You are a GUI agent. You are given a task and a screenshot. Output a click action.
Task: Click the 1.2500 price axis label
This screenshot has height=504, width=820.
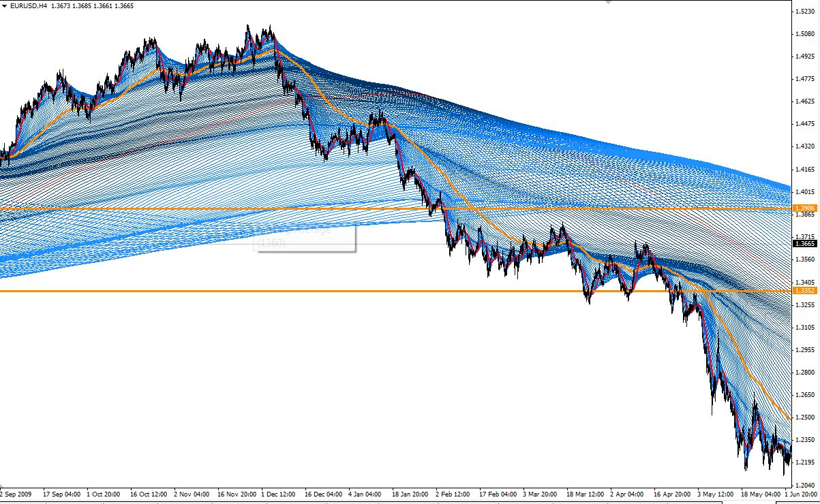pos(805,418)
